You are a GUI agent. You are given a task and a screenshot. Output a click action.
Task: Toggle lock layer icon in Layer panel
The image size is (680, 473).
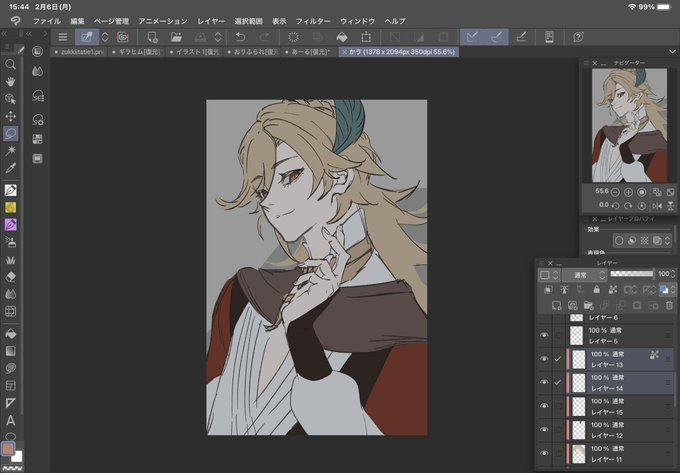click(597, 290)
